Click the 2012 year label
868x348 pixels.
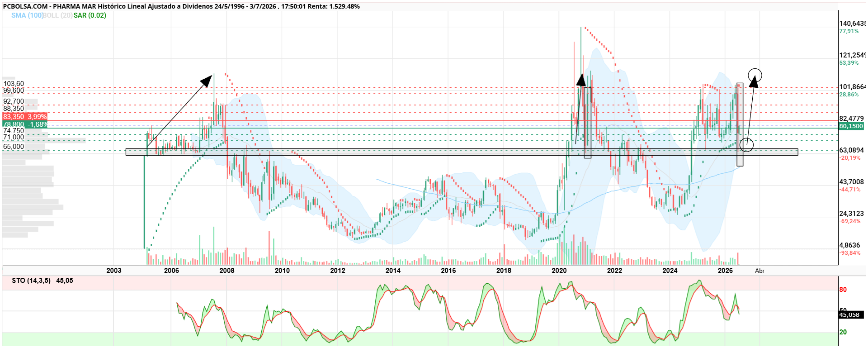pos(338,271)
